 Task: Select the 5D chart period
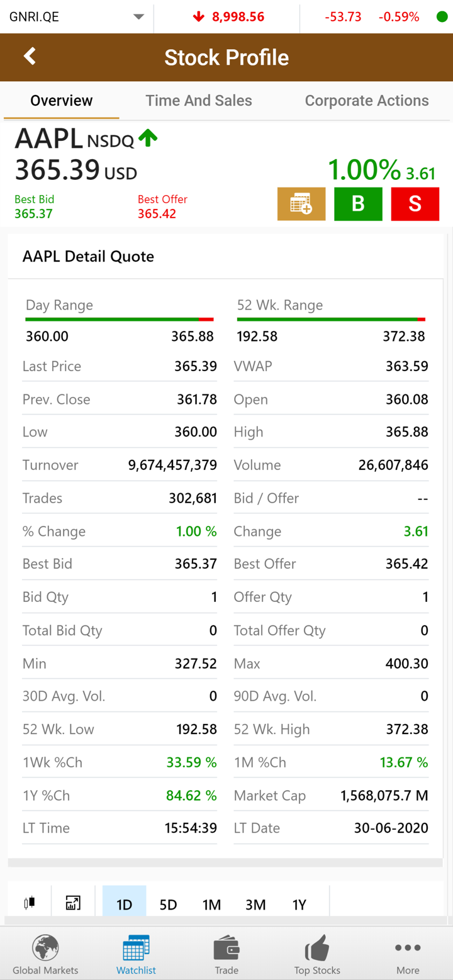(x=168, y=905)
